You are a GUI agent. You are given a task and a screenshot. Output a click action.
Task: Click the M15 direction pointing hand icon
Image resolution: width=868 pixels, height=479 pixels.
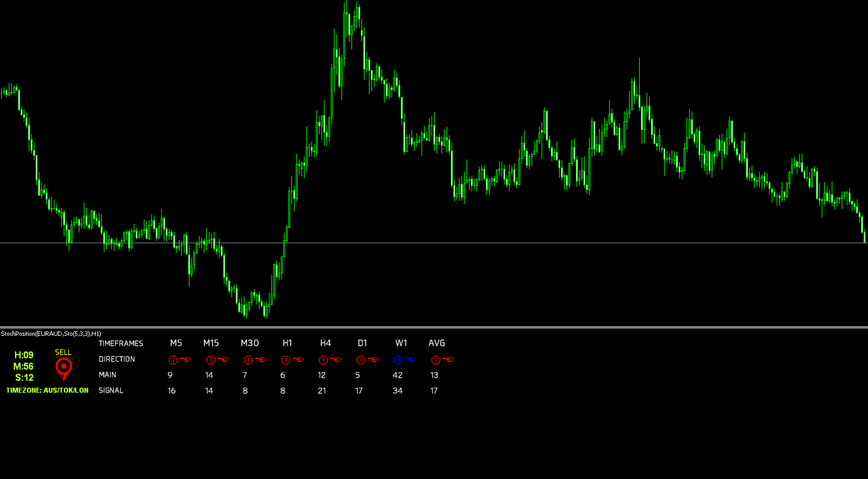[x=223, y=360]
